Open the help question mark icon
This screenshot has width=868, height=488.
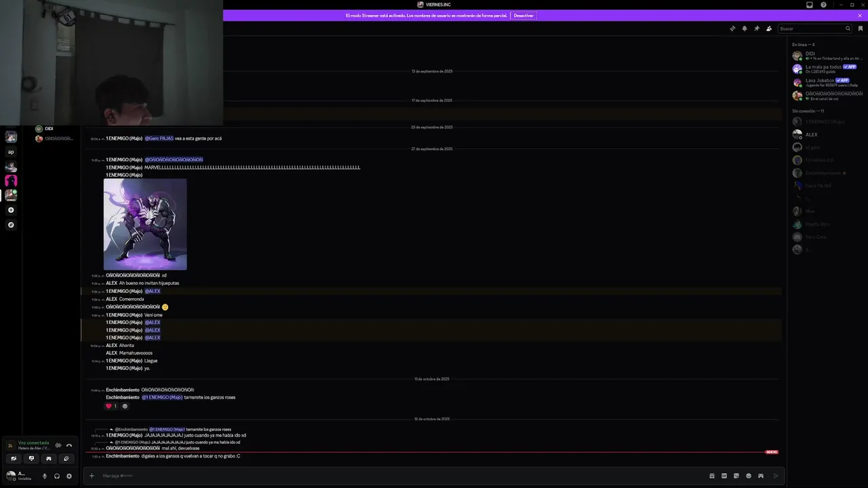pos(824,5)
